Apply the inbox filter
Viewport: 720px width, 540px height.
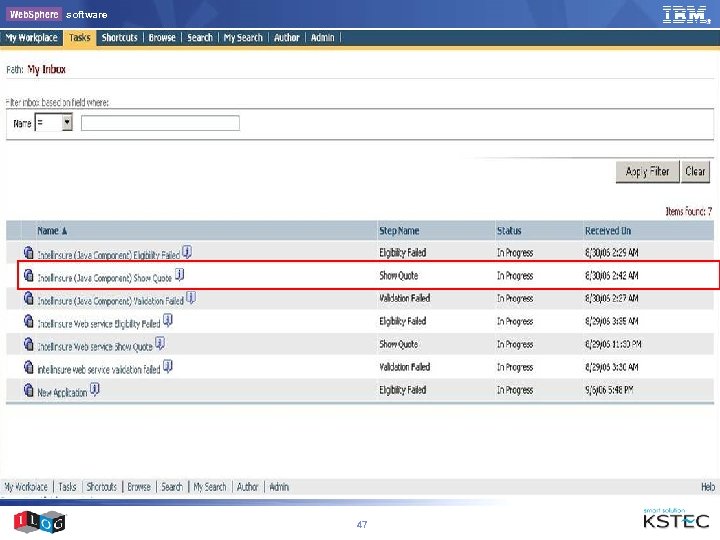[x=647, y=172]
